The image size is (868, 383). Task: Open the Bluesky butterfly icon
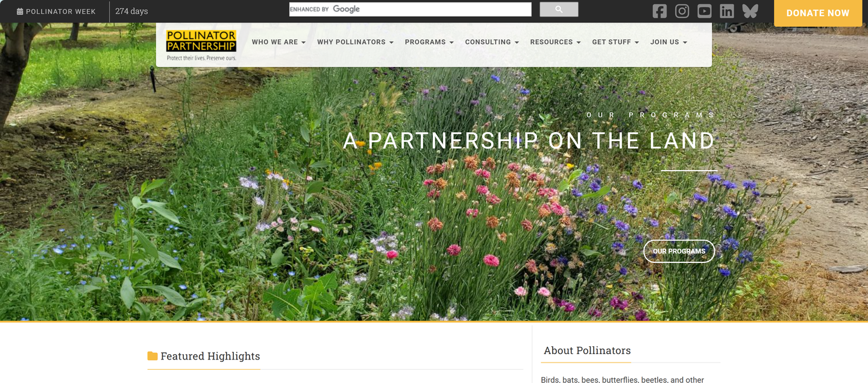[x=750, y=11]
